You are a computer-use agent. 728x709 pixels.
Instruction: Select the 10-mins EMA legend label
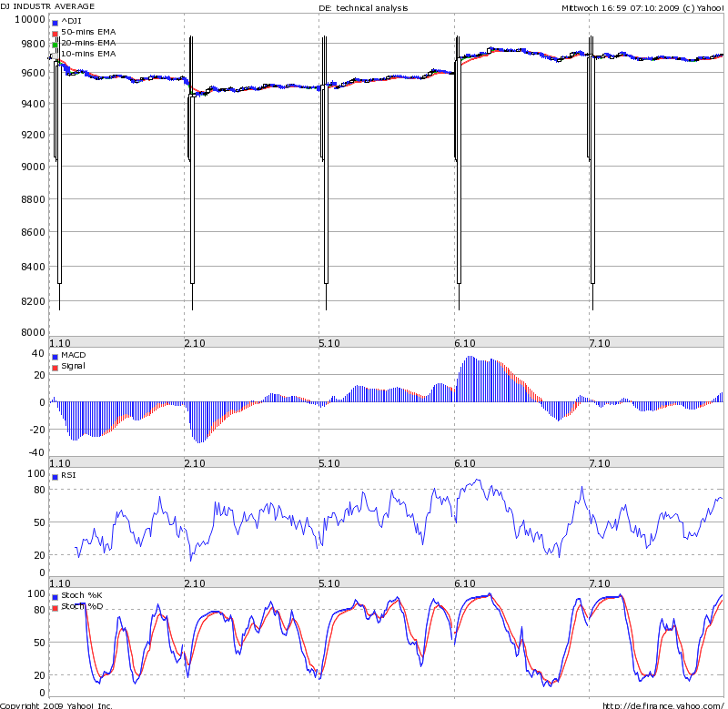88,54
